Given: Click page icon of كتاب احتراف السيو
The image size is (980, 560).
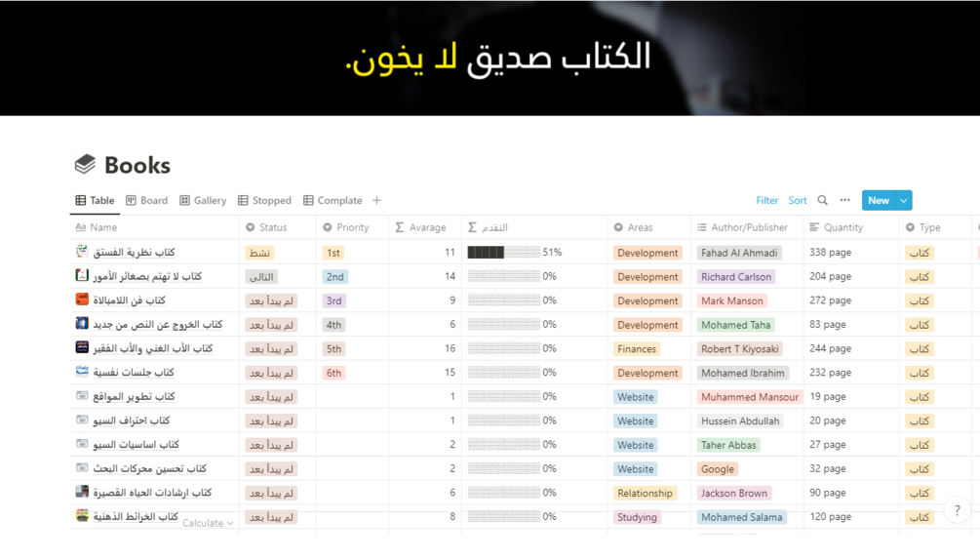Looking at the screenshot, I should [x=82, y=420].
